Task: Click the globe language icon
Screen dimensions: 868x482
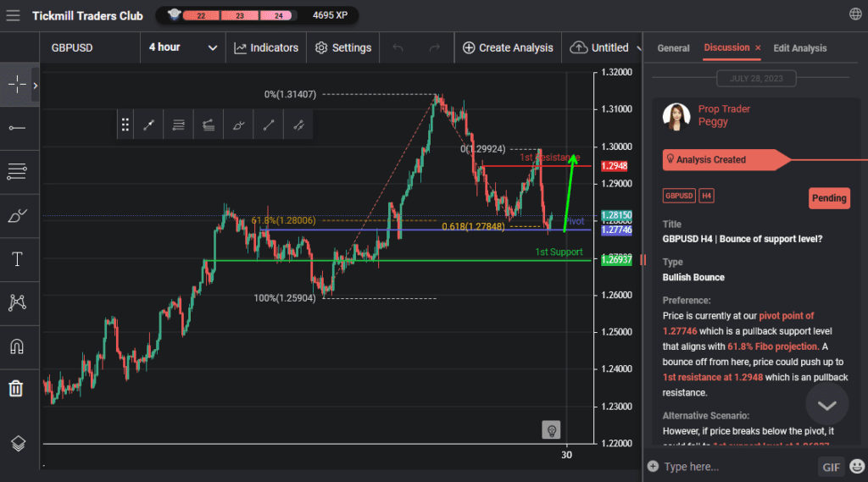Action: pyautogui.click(x=855, y=14)
